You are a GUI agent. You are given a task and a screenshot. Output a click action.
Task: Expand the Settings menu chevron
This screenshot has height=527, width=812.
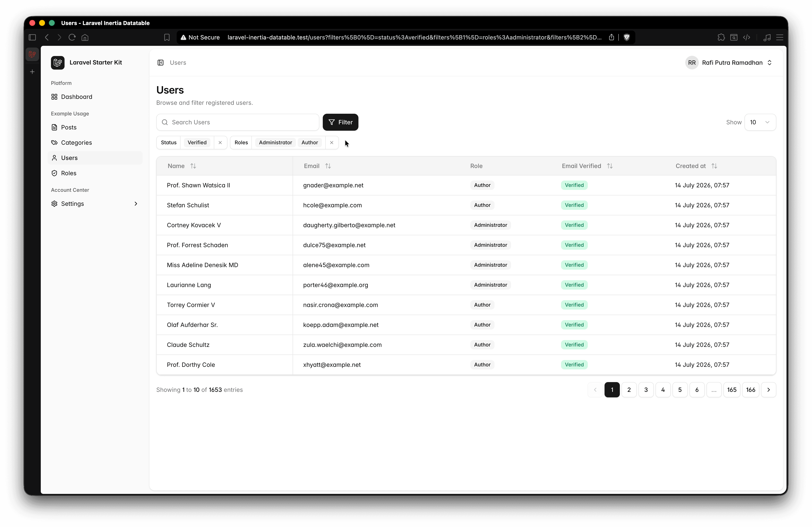click(x=136, y=203)
